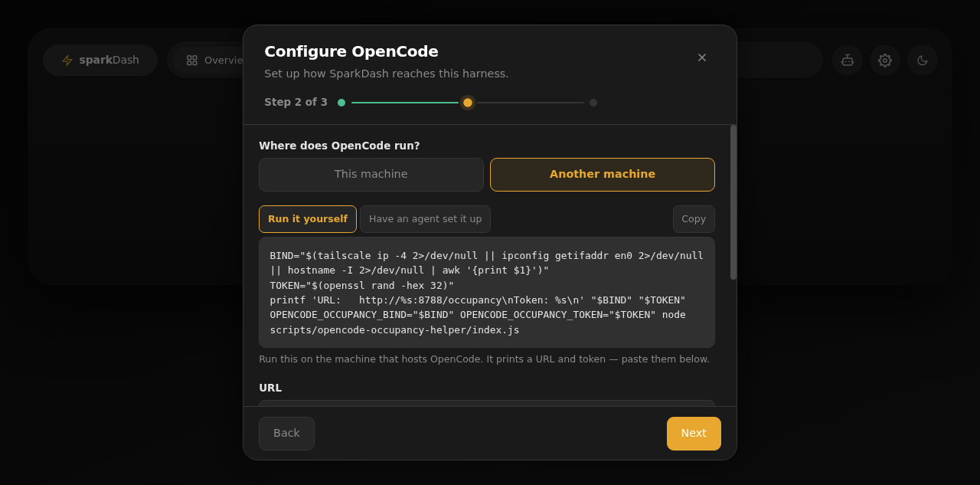Click the 'Step 2 of 3' text
Screen dimensions: 980x485
296,103
